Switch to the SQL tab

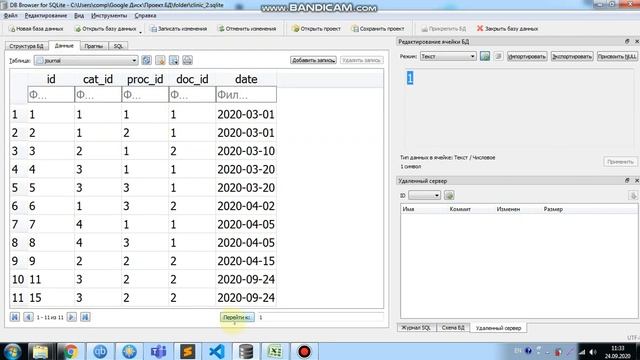coord(118,46)
